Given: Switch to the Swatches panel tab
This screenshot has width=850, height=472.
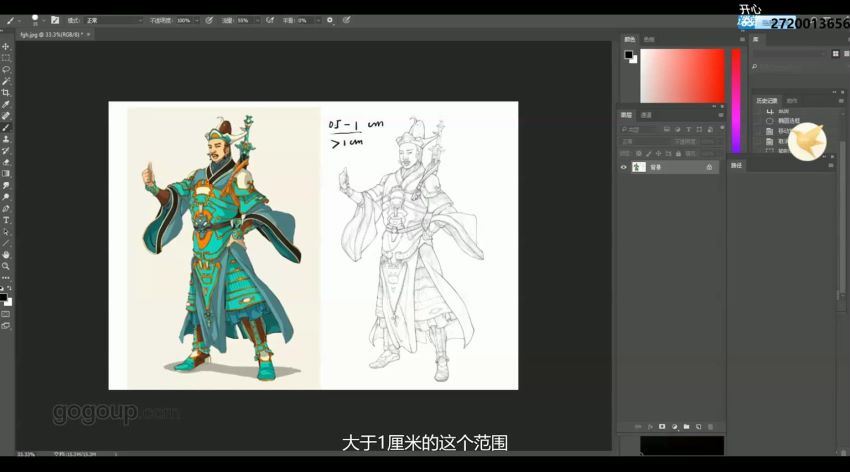Looking at the screenshot, I should pyautogui.click(x=649, y=39).
